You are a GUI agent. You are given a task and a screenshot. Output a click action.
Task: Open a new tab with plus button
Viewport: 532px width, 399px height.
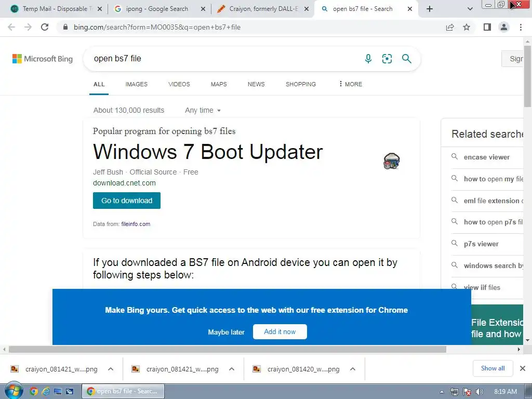[430, 9]
